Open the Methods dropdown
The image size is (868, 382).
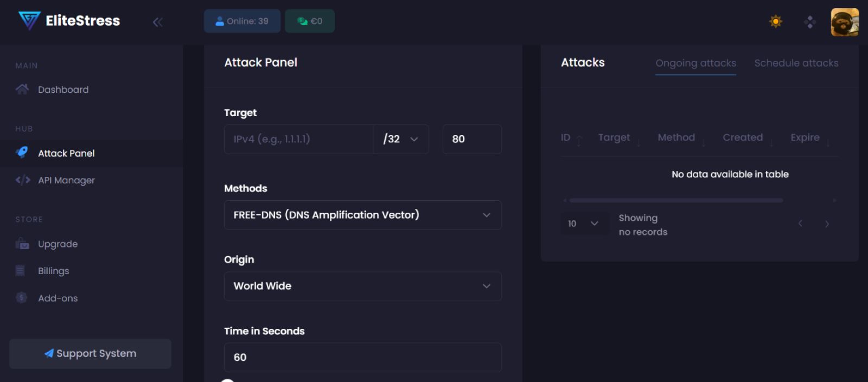pos(363,215)
